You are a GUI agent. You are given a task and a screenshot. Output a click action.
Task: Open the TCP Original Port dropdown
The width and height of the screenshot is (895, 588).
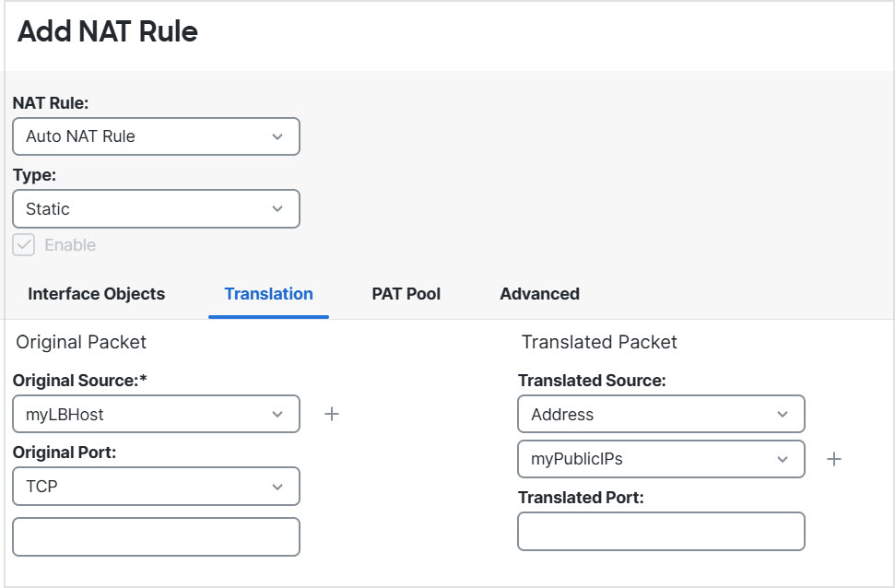(156, 487)
